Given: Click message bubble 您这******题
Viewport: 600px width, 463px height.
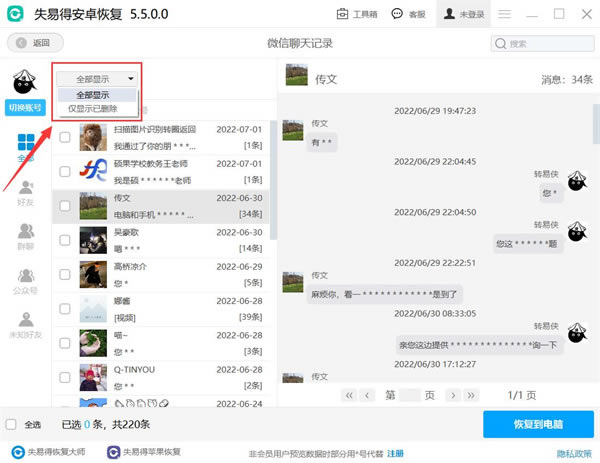Looking at the screenshot, I should [527, 244].
